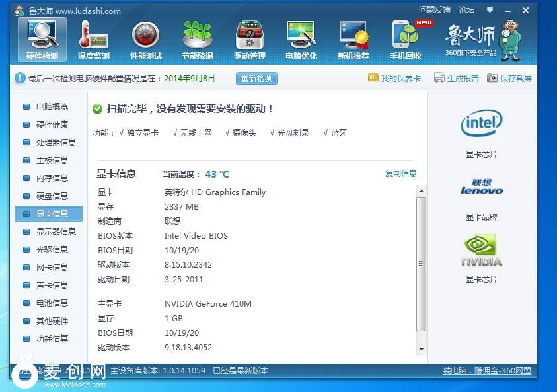
Task: Click the 保存截屏 camera icon
Action: click(x=492, y=78)
